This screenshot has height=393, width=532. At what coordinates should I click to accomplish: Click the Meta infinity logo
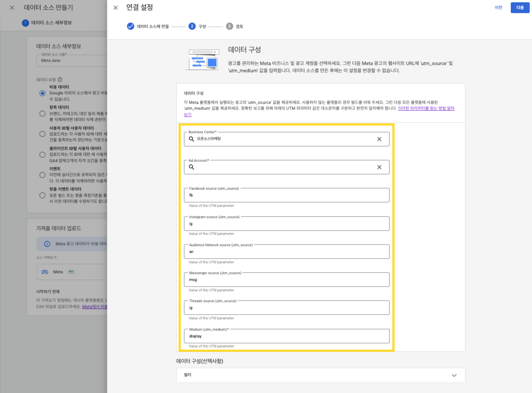click(x=45, y=272)
